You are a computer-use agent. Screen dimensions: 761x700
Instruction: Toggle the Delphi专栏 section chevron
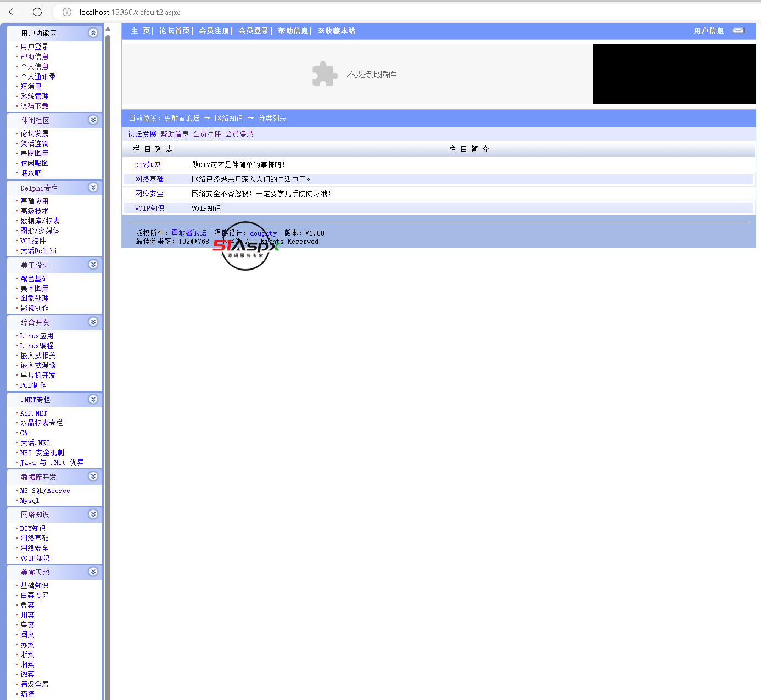93,188
